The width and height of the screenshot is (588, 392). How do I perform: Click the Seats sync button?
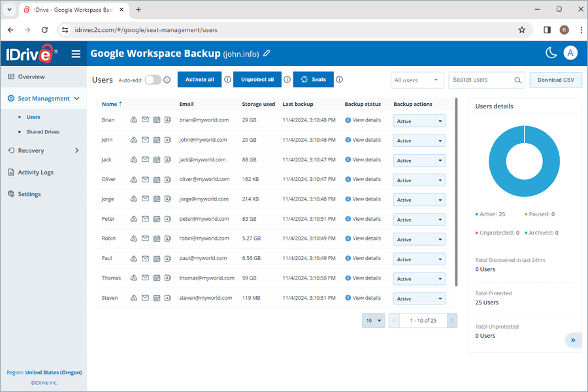coord(314,80)
